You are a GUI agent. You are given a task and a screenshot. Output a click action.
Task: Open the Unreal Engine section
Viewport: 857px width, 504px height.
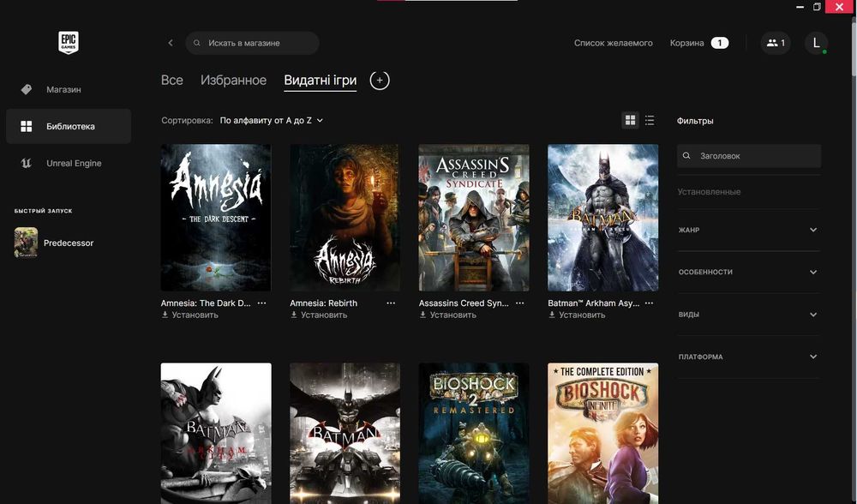click(69, 163)
